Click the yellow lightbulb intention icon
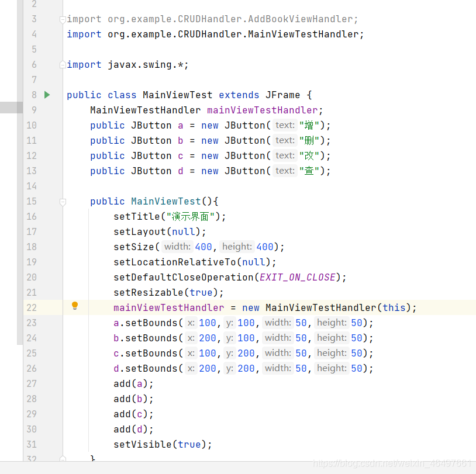This screenshot has height=474, width=476. (x=75, y=306)
